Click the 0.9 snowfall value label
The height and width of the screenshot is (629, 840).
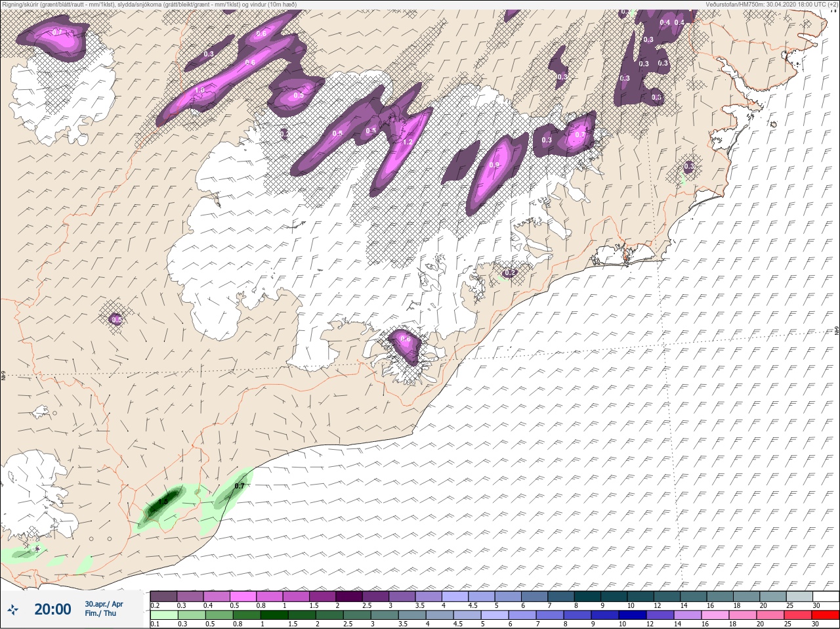[494, 165]
